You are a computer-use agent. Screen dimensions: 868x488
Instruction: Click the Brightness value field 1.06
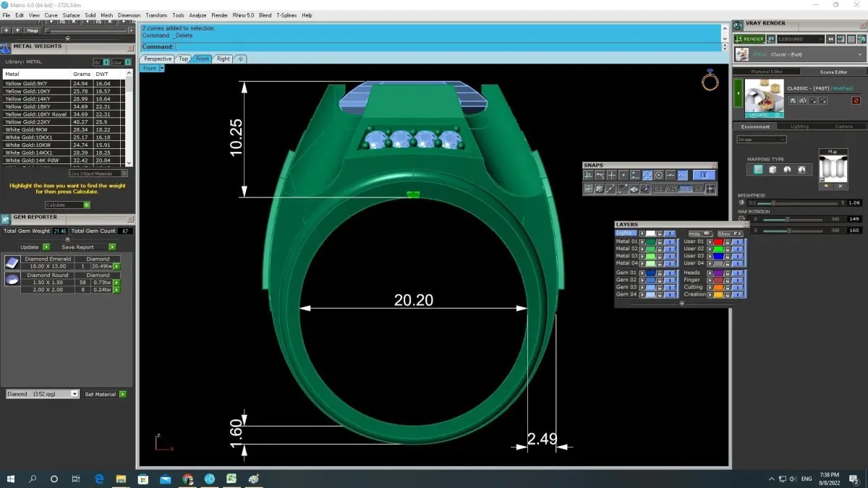pyautogui.click(x=854, y=203)
